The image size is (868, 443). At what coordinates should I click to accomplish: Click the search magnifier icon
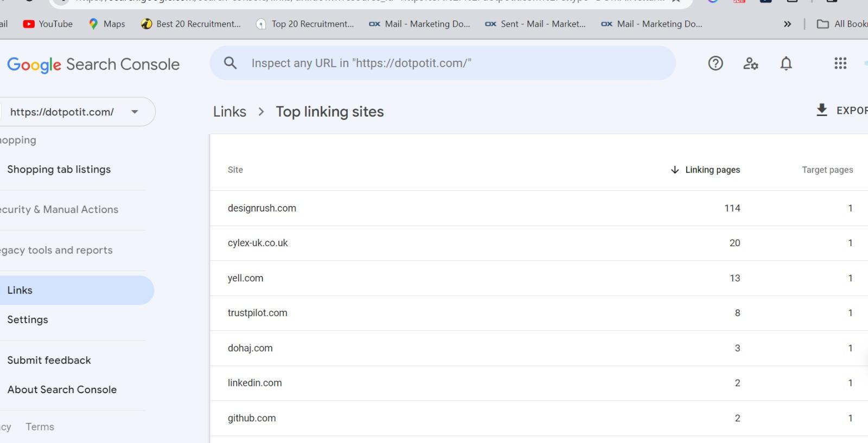point(230,63)
